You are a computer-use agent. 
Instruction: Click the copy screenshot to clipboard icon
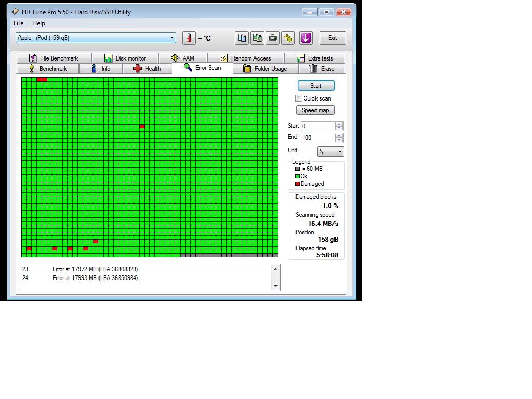[x=258, y=38]
